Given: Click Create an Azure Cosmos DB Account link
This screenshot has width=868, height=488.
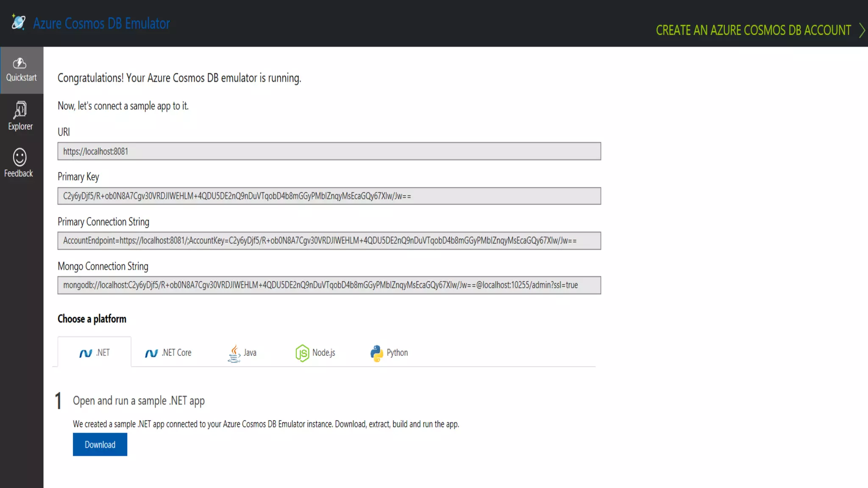Looking at the screenshot, I should 753,30.
